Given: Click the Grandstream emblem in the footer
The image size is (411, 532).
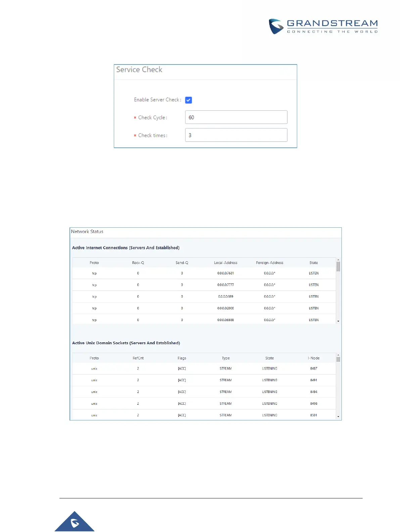Looking at the screenshot, I should (x=75, y=522).
